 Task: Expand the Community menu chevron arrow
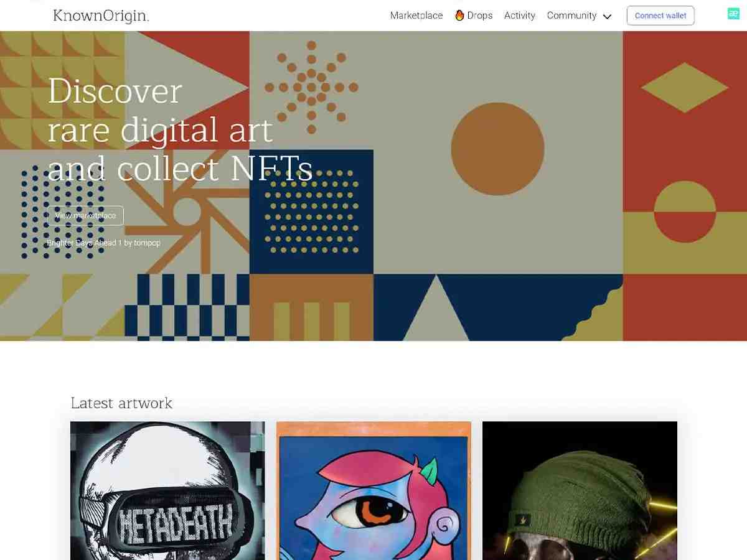[x=608, y=17]
